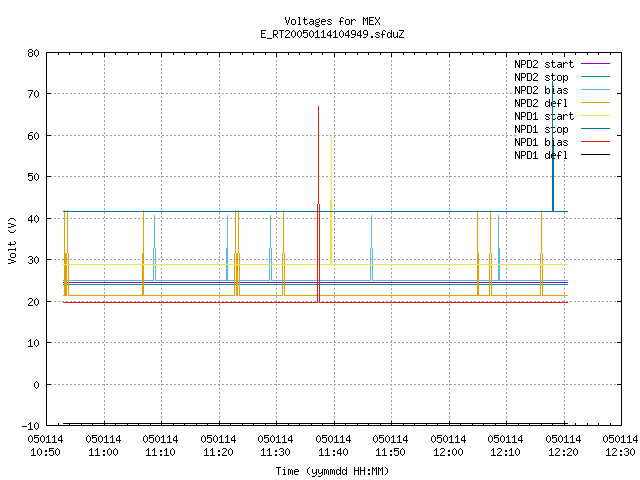Click the 70 tick label on voltage axis
Viewport: 640px width, 480px height.
(x=33, y=94)
